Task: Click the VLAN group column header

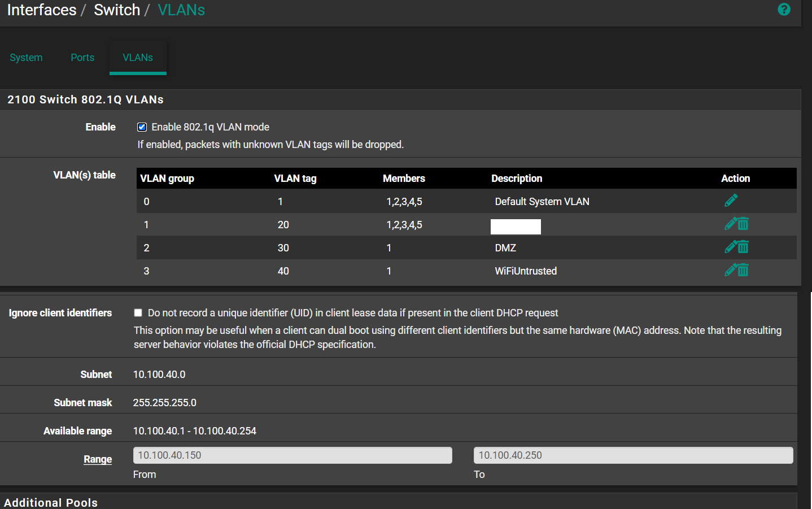Action: 167,179
